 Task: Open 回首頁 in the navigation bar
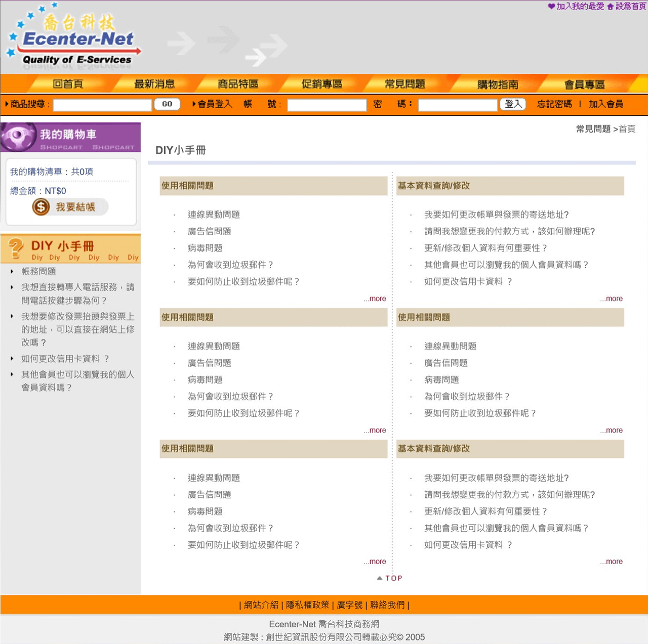[x=68, y=84]
